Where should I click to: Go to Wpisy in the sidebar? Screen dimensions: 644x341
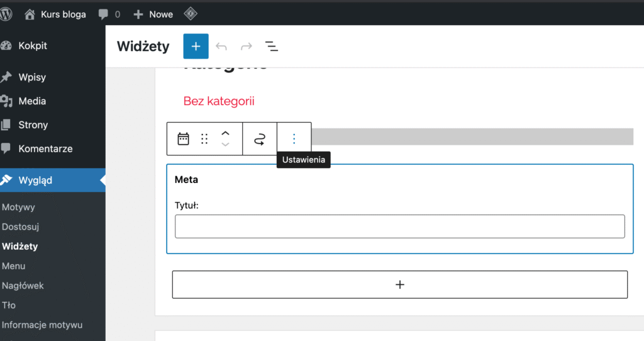(32, 77)
